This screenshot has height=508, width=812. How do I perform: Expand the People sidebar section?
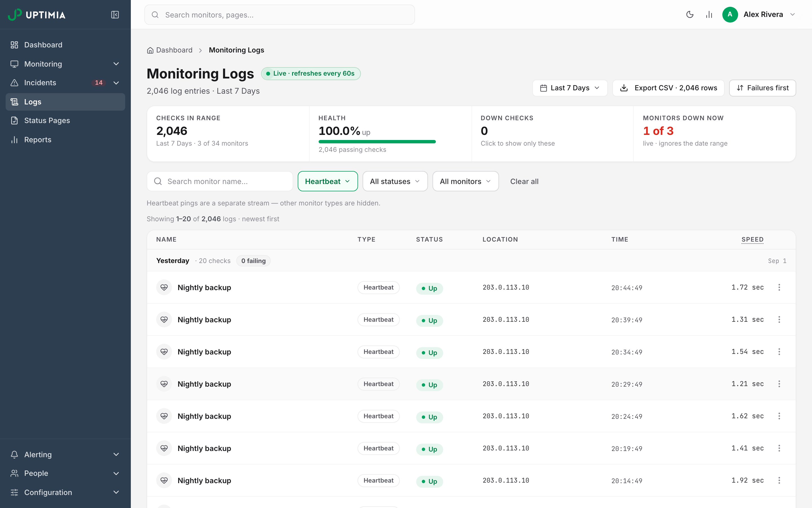point(65,473)
